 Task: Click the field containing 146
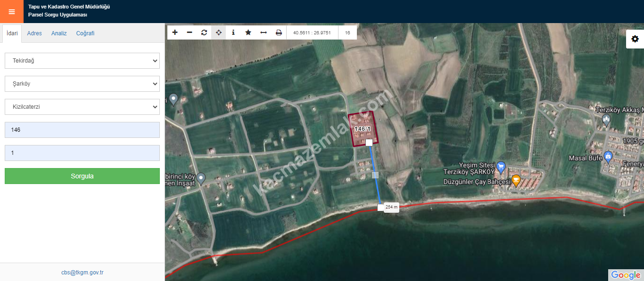82,130
